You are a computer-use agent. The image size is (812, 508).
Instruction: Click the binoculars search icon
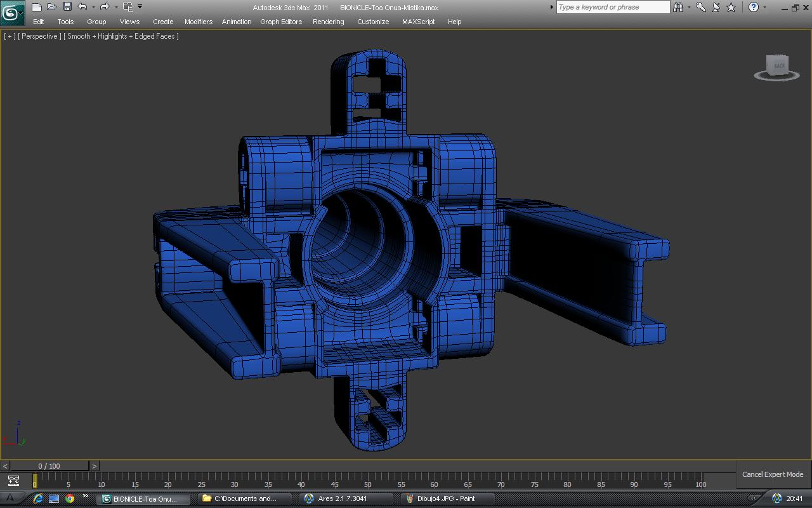pos(678,7)
